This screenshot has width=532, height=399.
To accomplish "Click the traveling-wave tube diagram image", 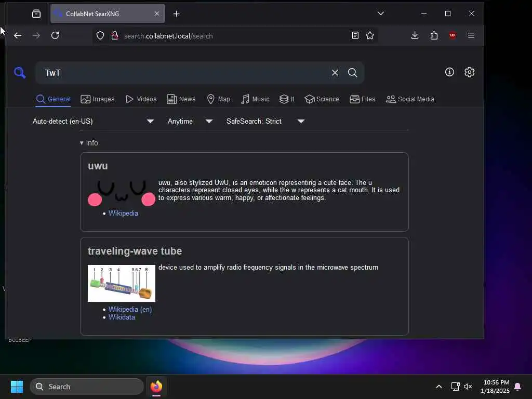I will click(x=122, y=283).
